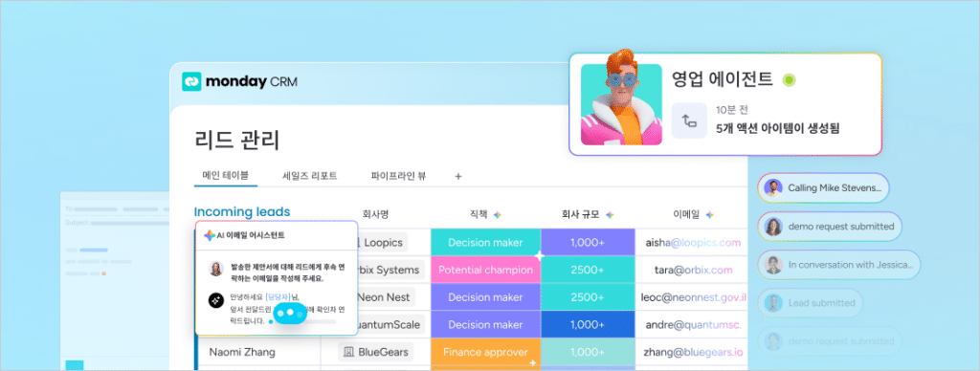Image resolution: width=980 pixels, height=371 pixels.
Task: Open the Calling Mike Stevens activity chip
Action: pos(823,187)
